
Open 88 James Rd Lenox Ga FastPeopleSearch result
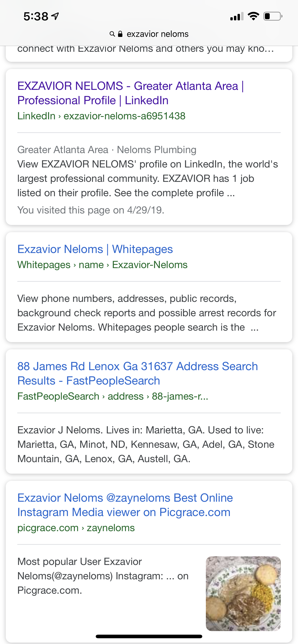137,374
